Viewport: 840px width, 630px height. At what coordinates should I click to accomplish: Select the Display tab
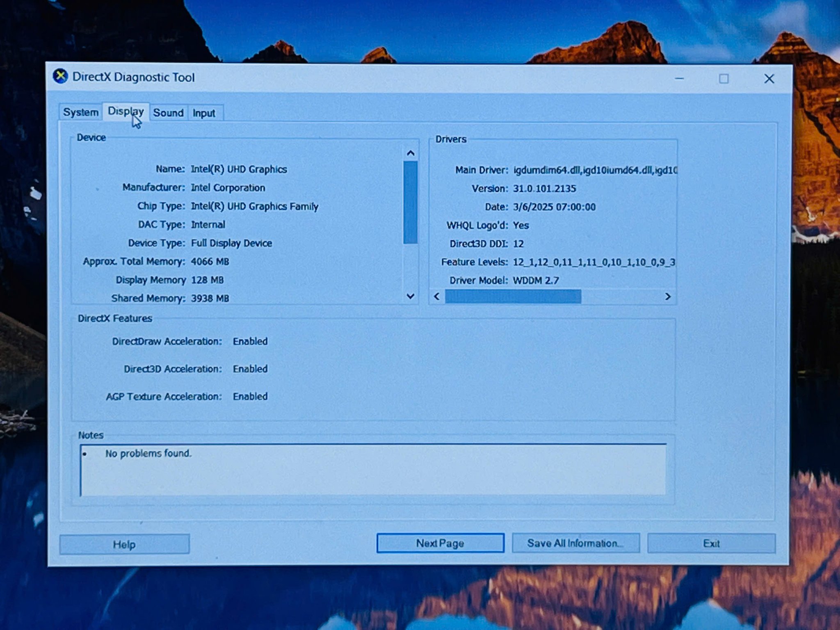click(126, 112)
